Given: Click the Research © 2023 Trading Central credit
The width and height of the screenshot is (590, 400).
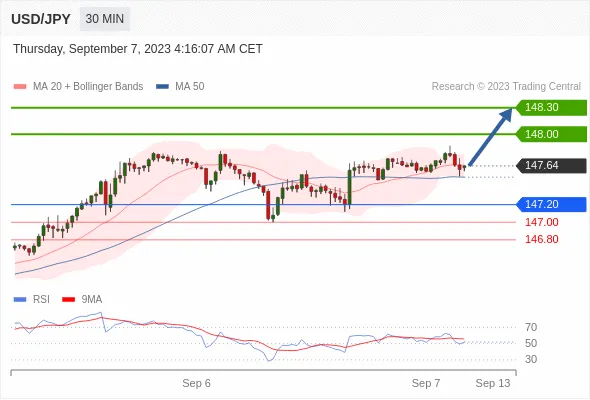Looking at the screenshot, I should pos(506,87).
